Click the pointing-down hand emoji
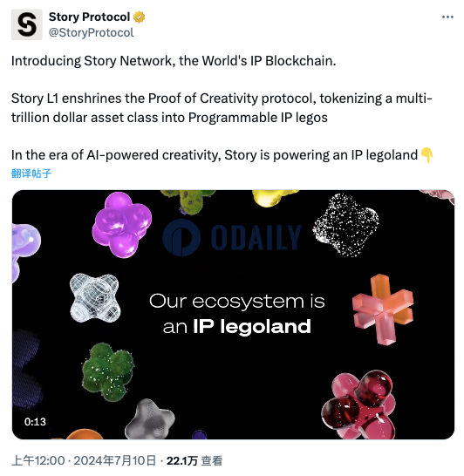 426,155
